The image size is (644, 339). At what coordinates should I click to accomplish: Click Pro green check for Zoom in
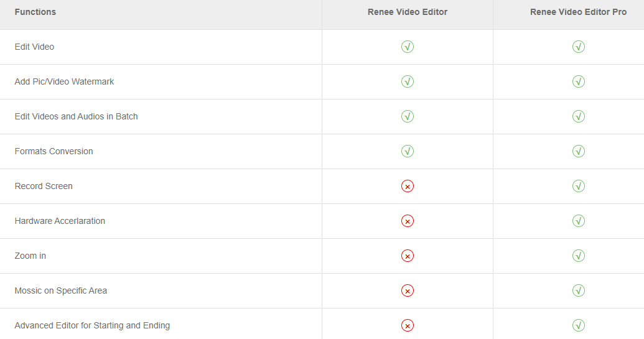pos(578,256)
